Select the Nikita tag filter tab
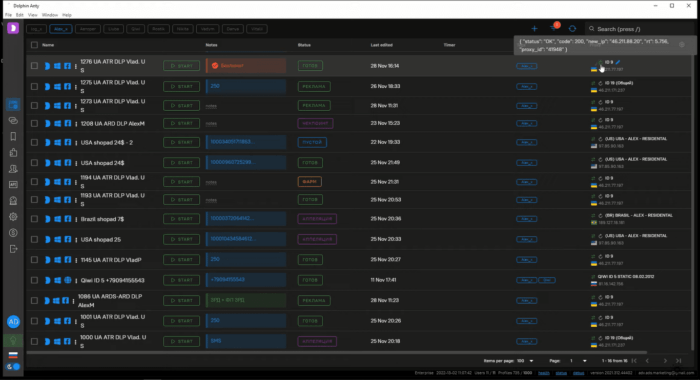700x380 pixels. tap(183, 29)
